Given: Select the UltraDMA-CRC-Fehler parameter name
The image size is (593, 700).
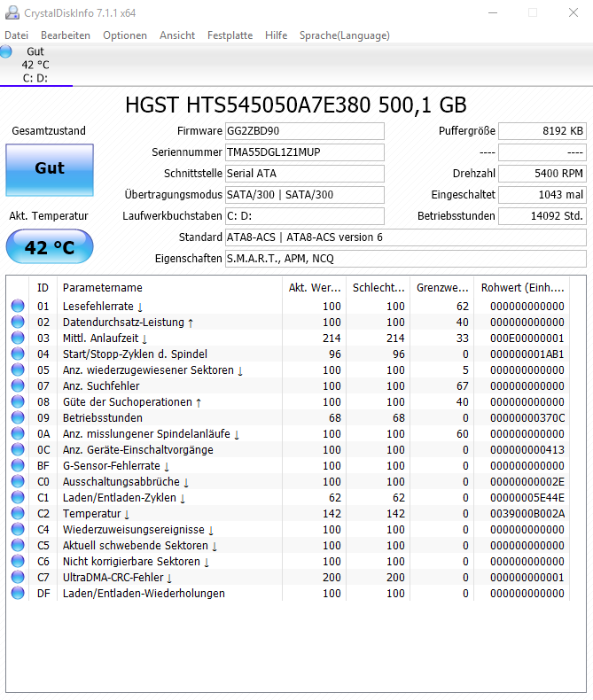Looking at the screenshot, I should click(117, 578).
